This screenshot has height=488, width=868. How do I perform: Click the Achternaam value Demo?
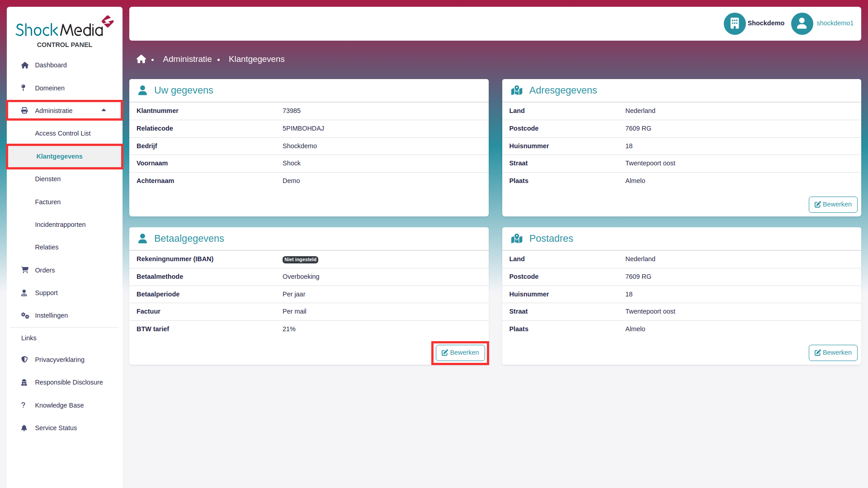point(291,181)
